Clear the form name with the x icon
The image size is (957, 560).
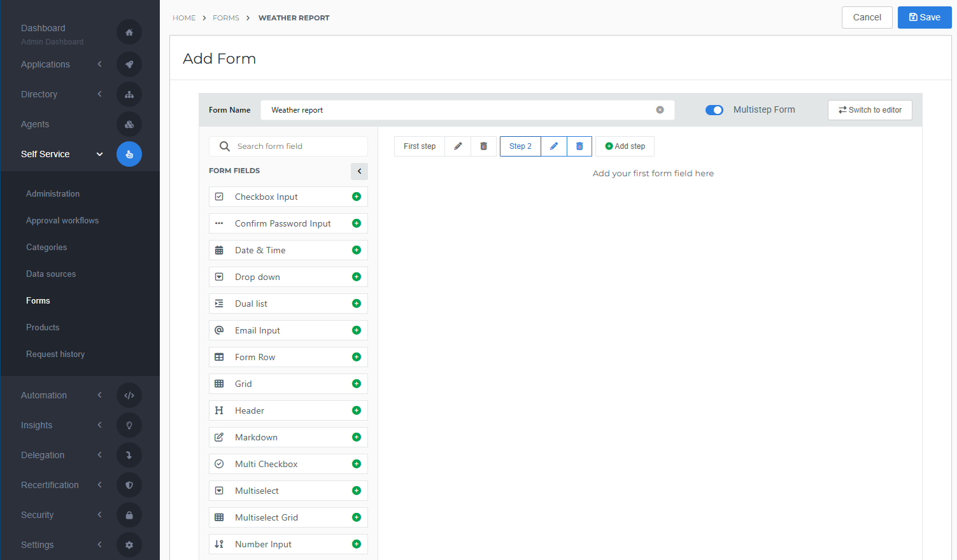tap(660, 109)
